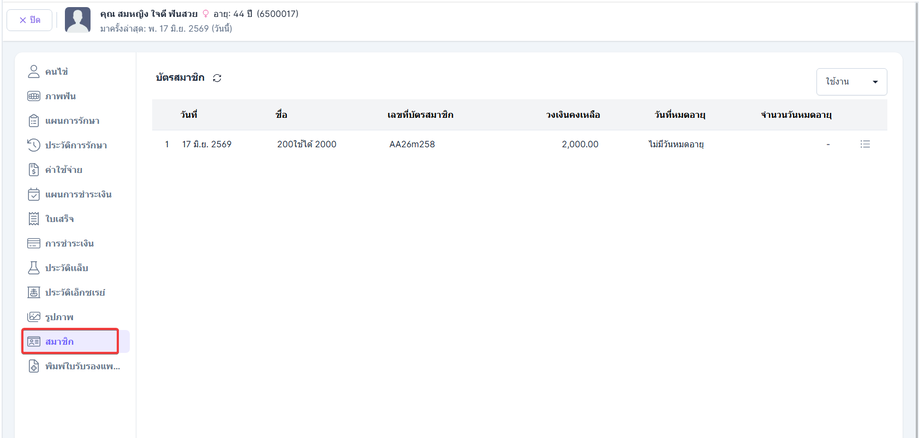Viewport: 919px width, 438px height.
Task: Click the วันที่ column header
Action: click(x=189, y=115)
